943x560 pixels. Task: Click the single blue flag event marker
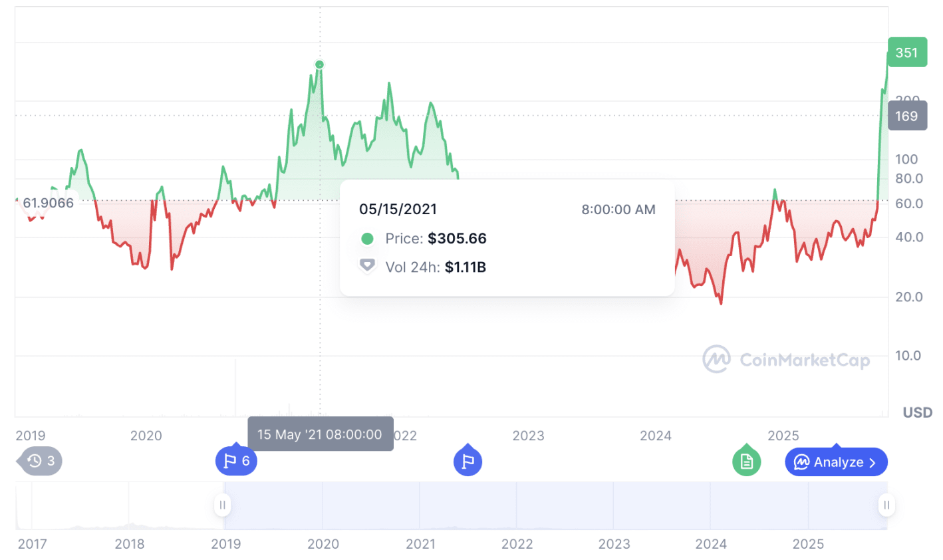(468, 461)
